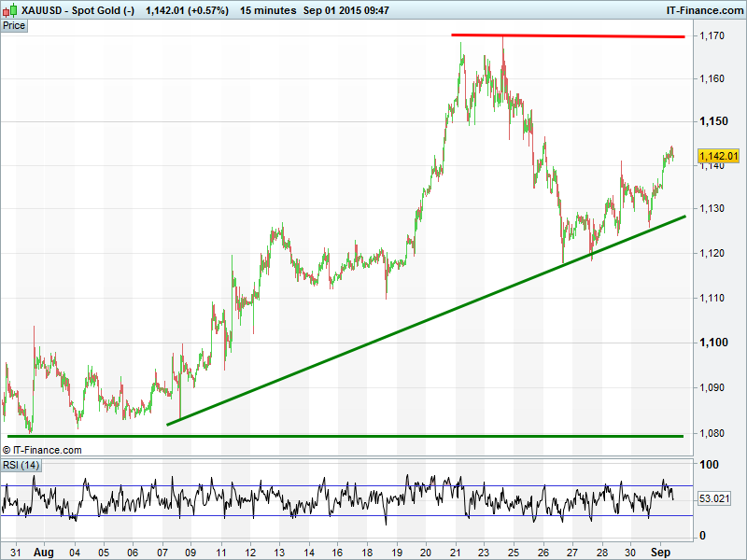Click the © IT-Finance.com watermark text

coord(42,450)
